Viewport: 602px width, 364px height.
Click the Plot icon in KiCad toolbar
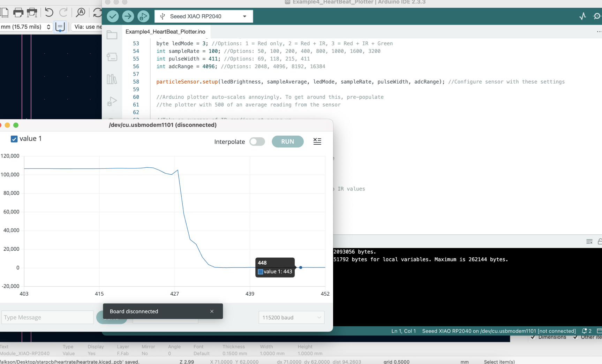(32, 13)
